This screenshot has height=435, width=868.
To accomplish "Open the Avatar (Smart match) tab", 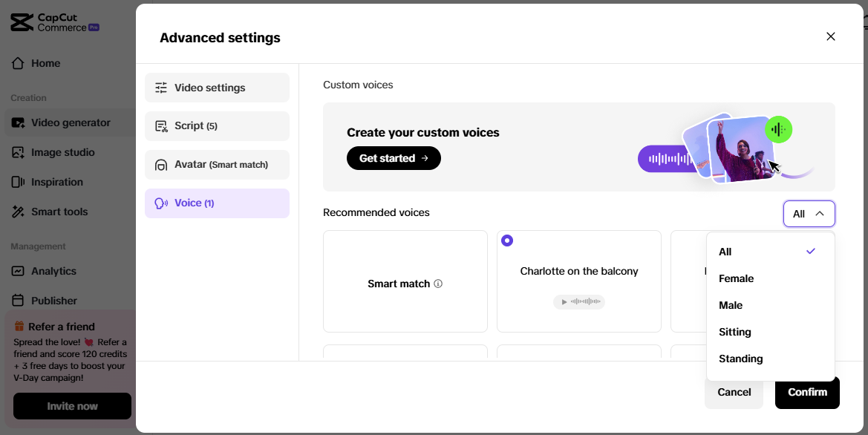I will (217, 165).
